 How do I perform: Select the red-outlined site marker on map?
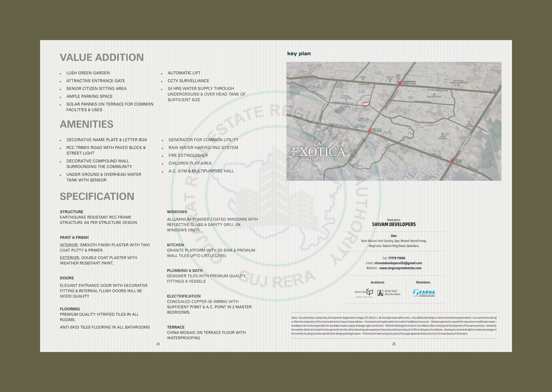tap(366, 104)
